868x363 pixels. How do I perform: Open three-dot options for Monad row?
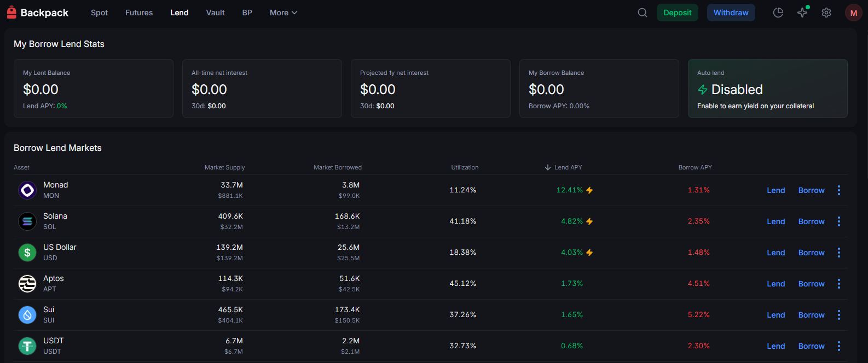point(838,190)
